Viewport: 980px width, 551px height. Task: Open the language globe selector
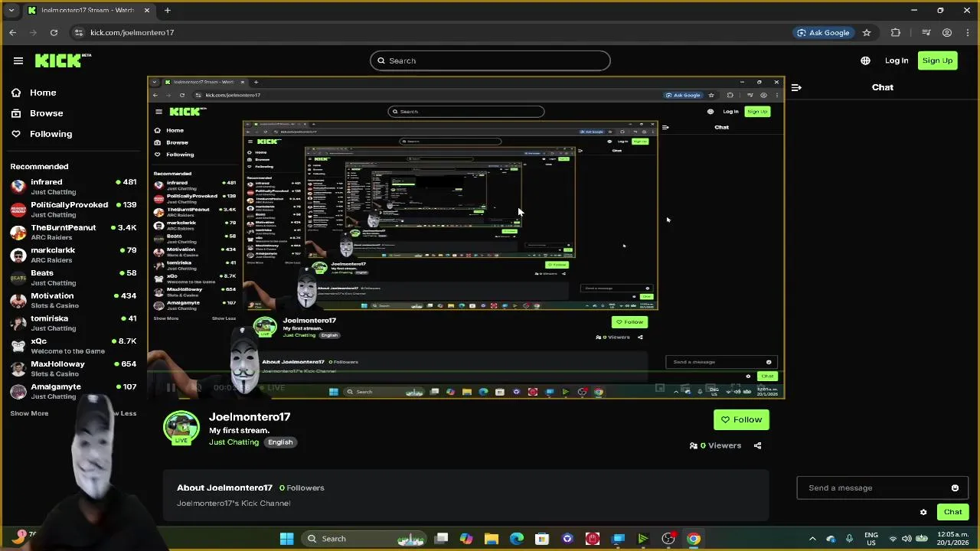click(865, 60)
